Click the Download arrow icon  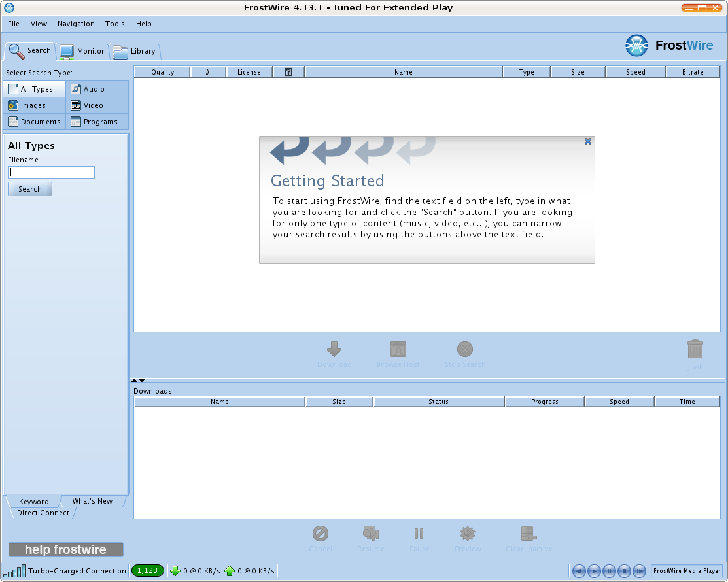click(334, 349)
